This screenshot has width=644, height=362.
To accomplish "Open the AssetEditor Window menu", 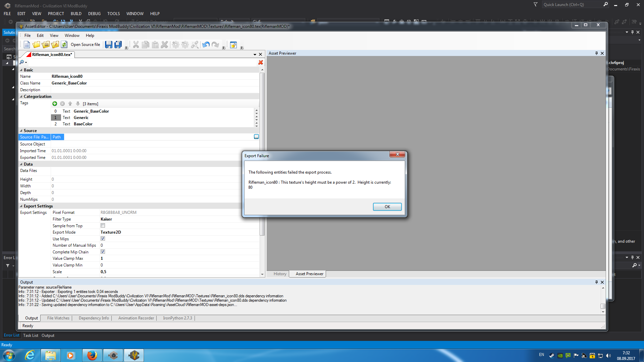I will (x=72, y=36).
